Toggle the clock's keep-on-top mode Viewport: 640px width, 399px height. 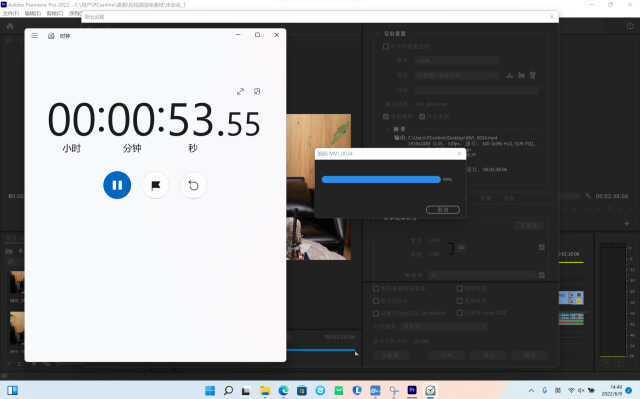[x=257, y=91]
